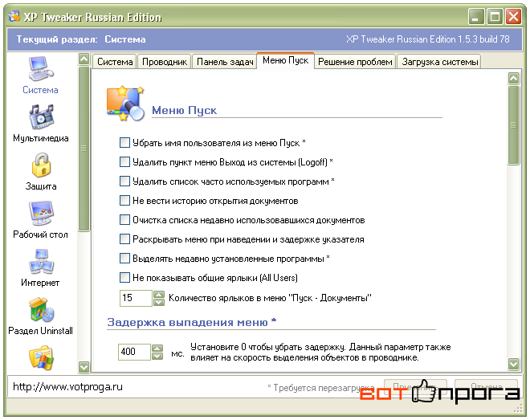Decrease the menu delay value in ms
530x420 pixels.
tap(157, 356)
